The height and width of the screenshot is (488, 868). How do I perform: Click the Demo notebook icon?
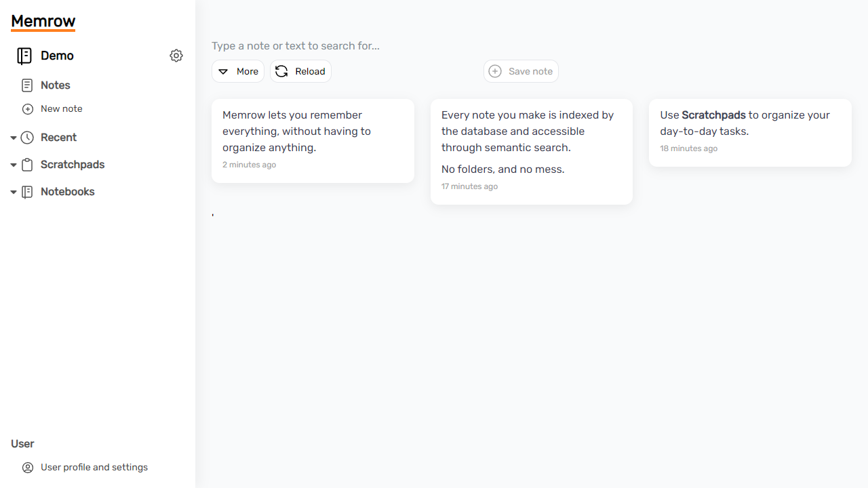pos(24,56)
